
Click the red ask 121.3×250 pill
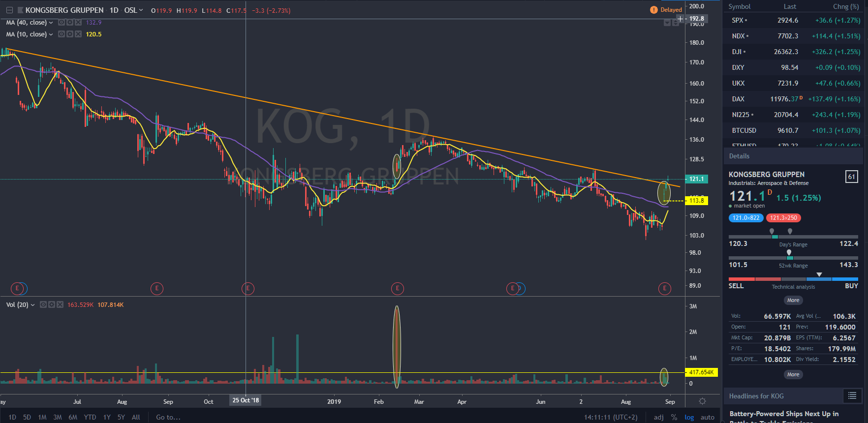pos(783,218)
